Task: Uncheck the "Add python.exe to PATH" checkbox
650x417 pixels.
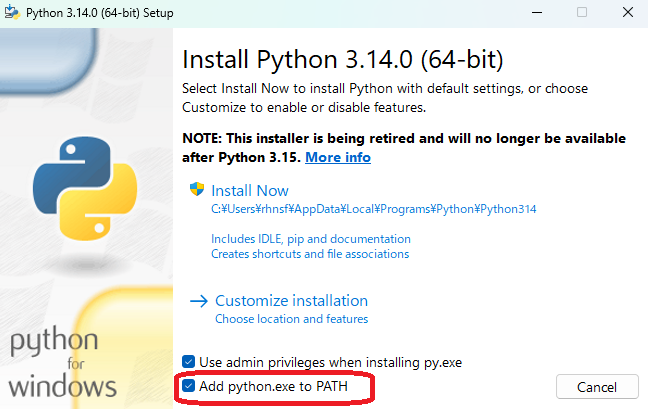Action: 189,385
